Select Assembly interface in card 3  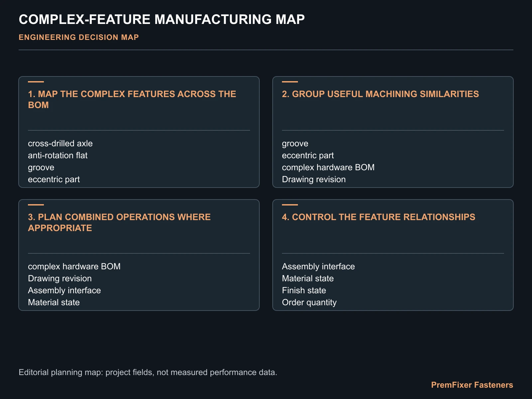tap(65, 290)
